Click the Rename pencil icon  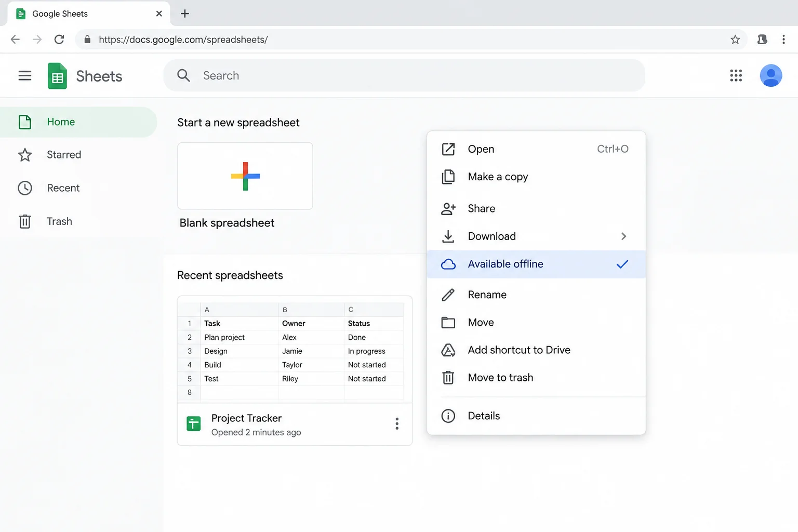[x=448, y=295]
